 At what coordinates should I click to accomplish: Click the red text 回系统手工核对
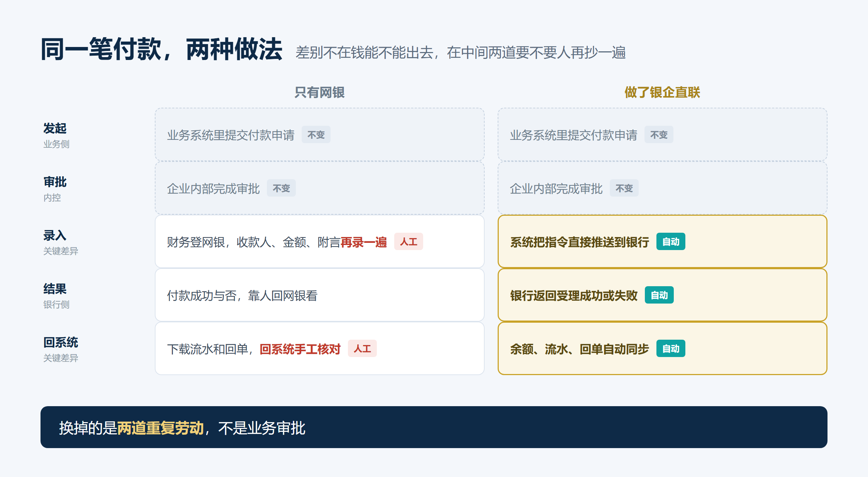click(x=300, y=349)
